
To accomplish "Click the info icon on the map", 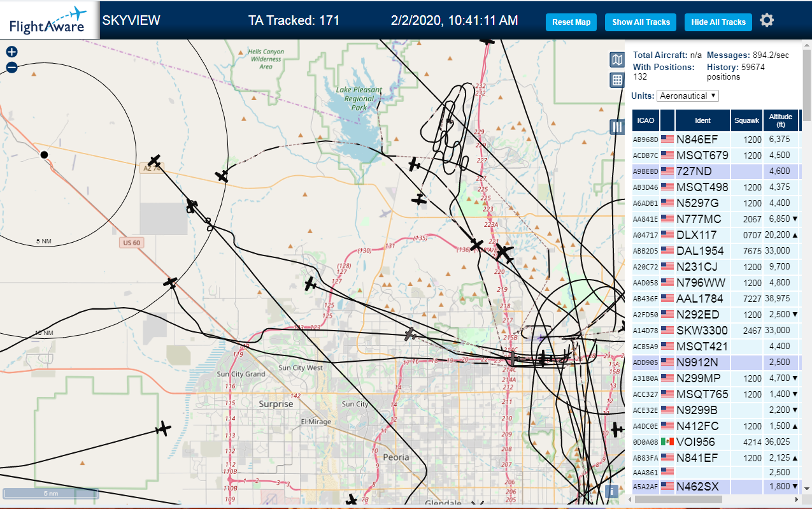I will coord(611,491).
